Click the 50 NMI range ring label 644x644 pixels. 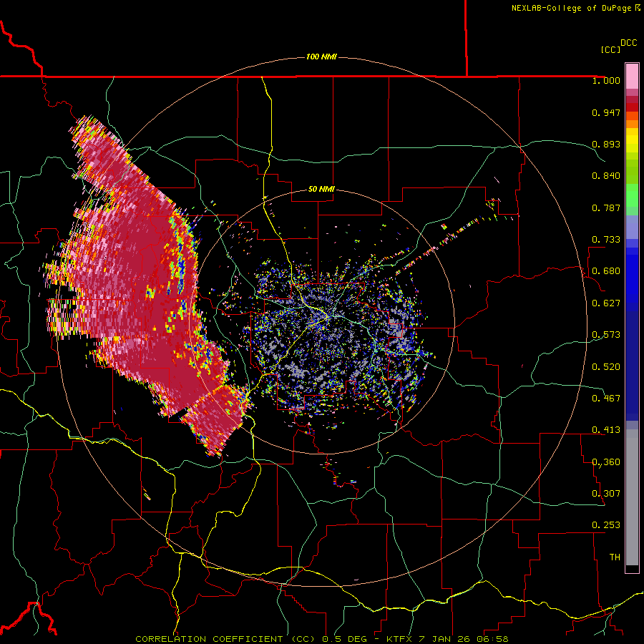pyautogui.click(x=321, y=189)
